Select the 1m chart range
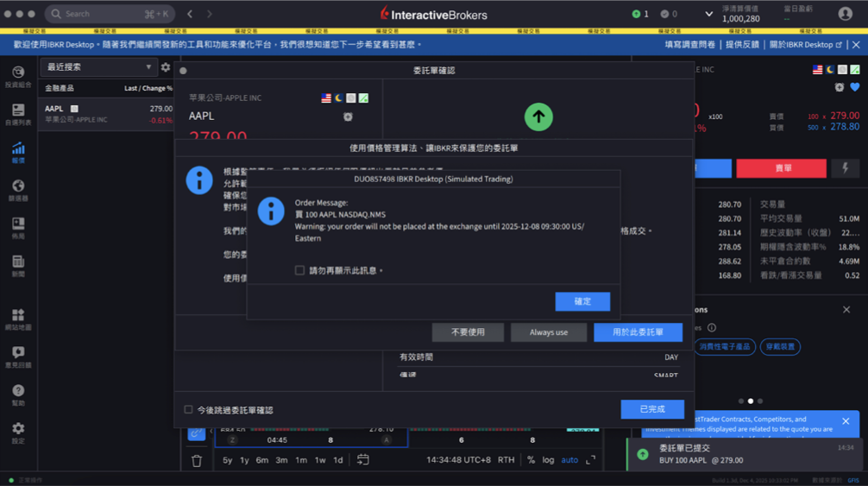The width and height of the screenshot is (868, 486). pos(300,461)
